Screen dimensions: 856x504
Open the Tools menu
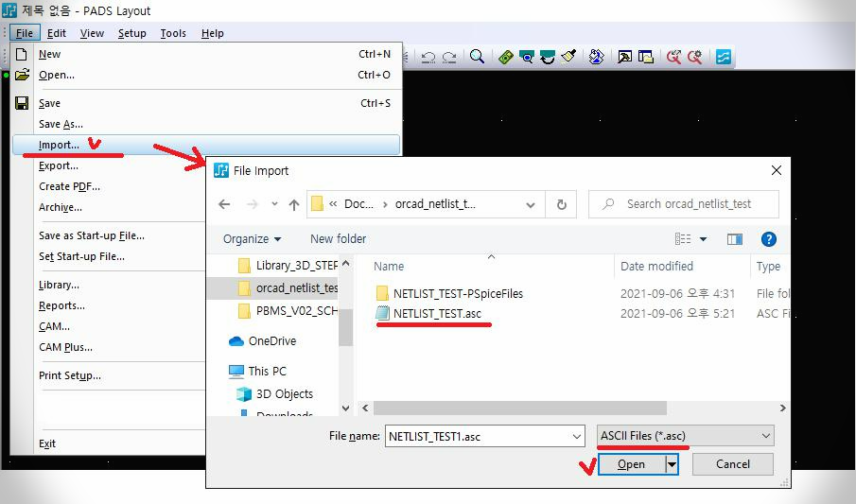(x=173, y=33)
